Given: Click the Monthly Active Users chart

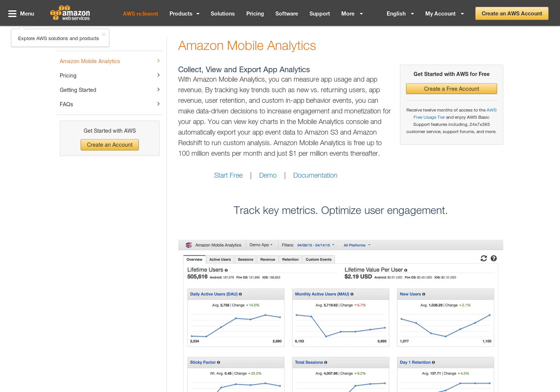Looking at the screenshot, I should pyautogui.click(x=341, y=325).
